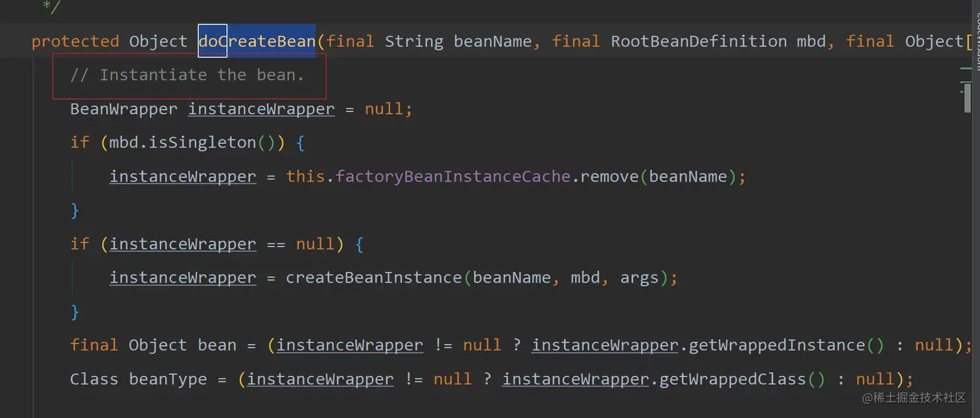Click the final keyword before 'Object bean'

[x=94, y=345]
